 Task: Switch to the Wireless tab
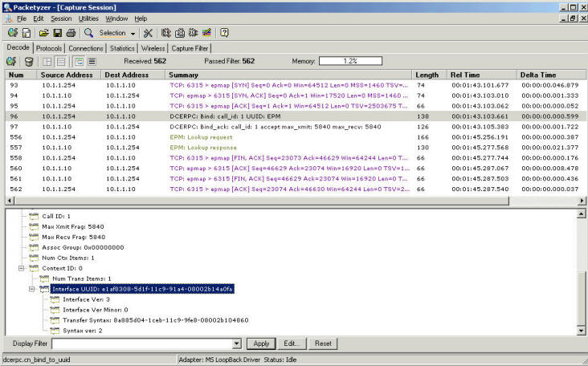(x=153, y=48)
